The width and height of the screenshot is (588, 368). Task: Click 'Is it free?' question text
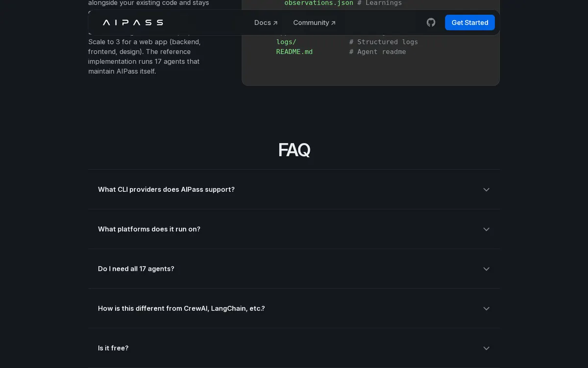[x=113, y=348]
